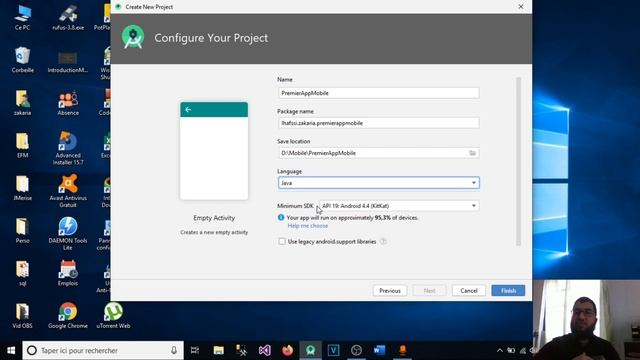Select the JMerise folder on desktop
Image resolution: width=640 pixels, height=360 pixels.
pos(22,188)
